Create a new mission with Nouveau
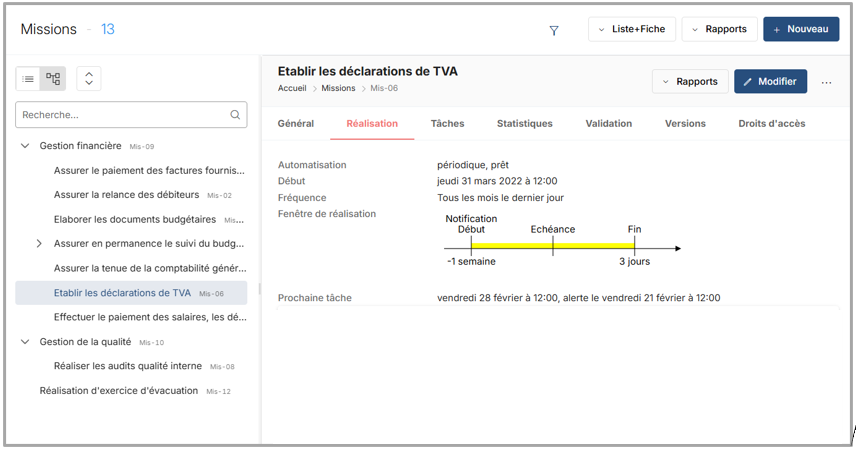 pos(801,29)
